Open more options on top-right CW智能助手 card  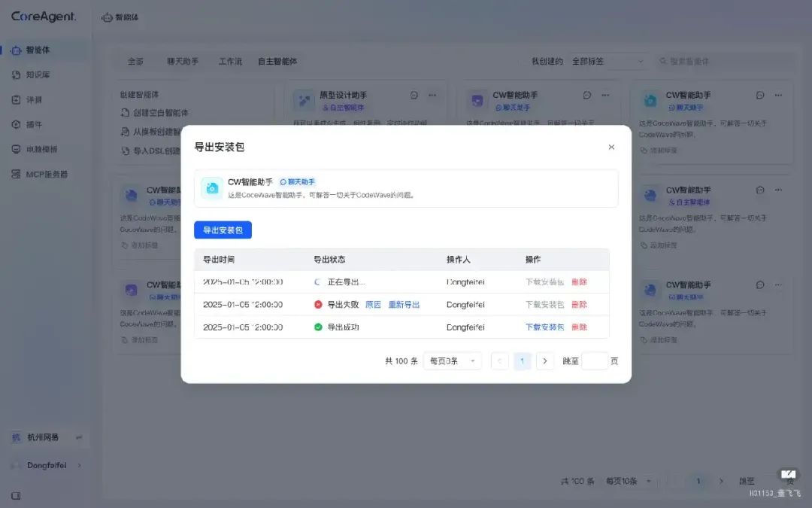pos(778,96)
